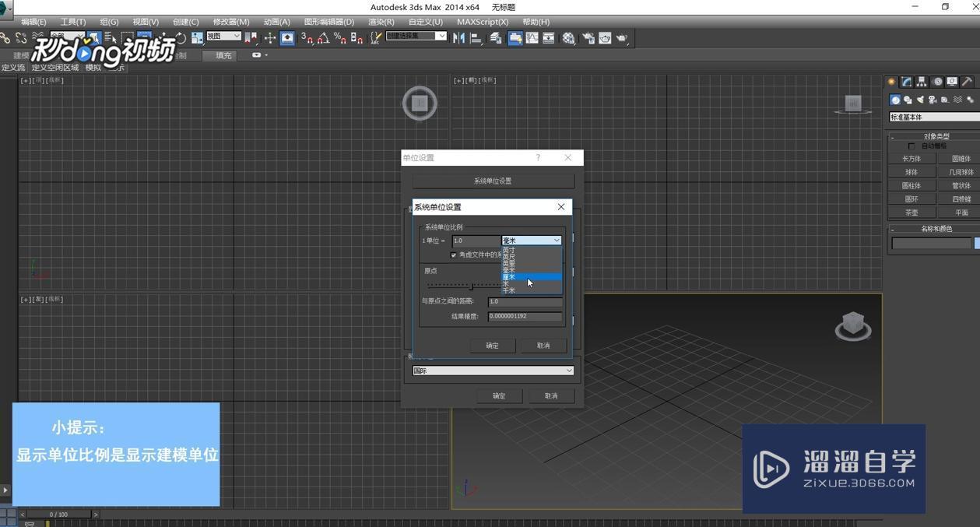Click the Mirror tool icon
This screenshot has height=527, width=980.
[458, 37]
